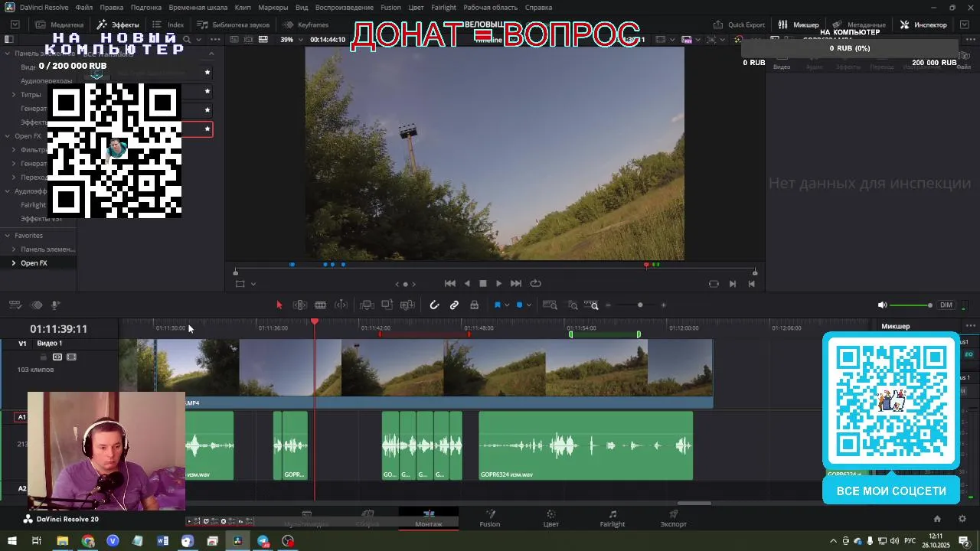
Task: Toggle the Эффекты panel button
Action: click(x=118, y=24)
